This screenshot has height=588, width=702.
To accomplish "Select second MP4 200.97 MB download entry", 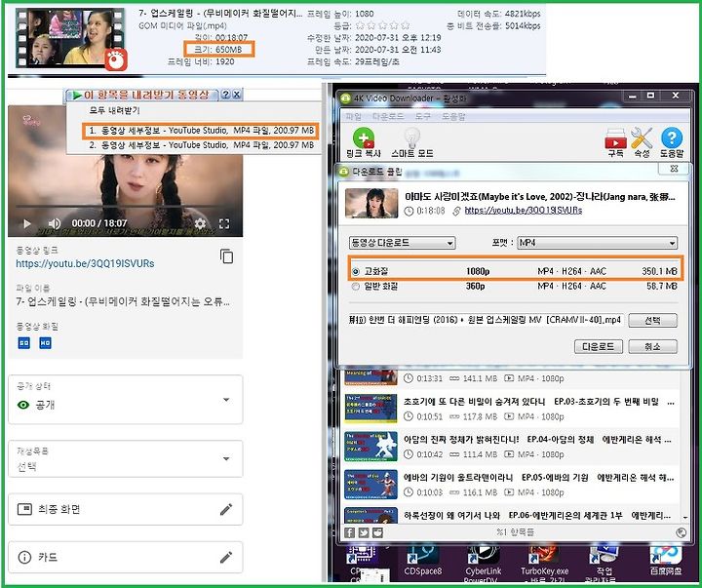I will click(201, 145).
